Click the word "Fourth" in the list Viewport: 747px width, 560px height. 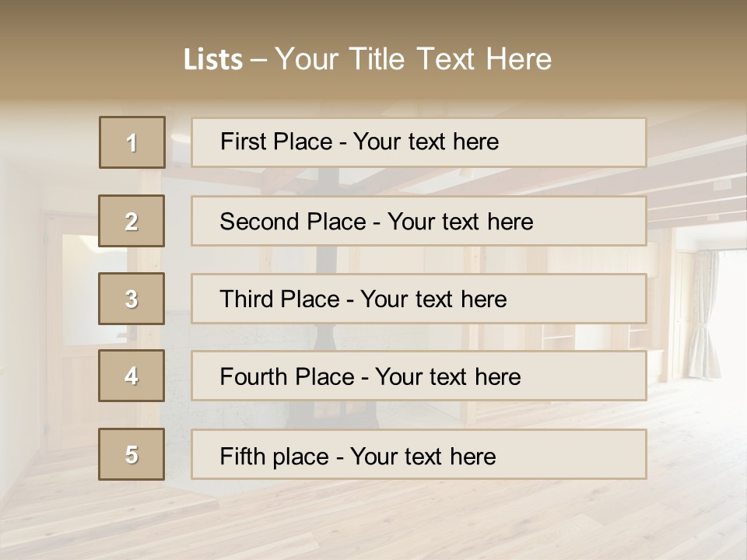coord(254,377)
